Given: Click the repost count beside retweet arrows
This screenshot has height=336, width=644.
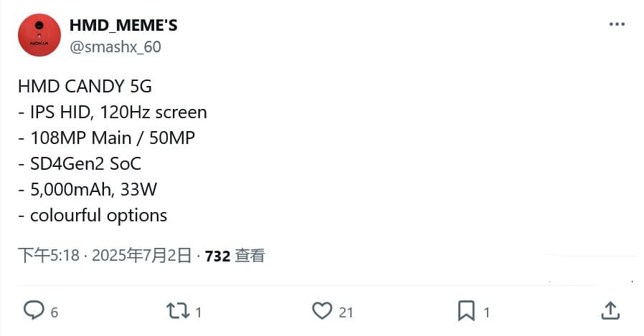Looking at the screenshot, I should tap(199, 312).
